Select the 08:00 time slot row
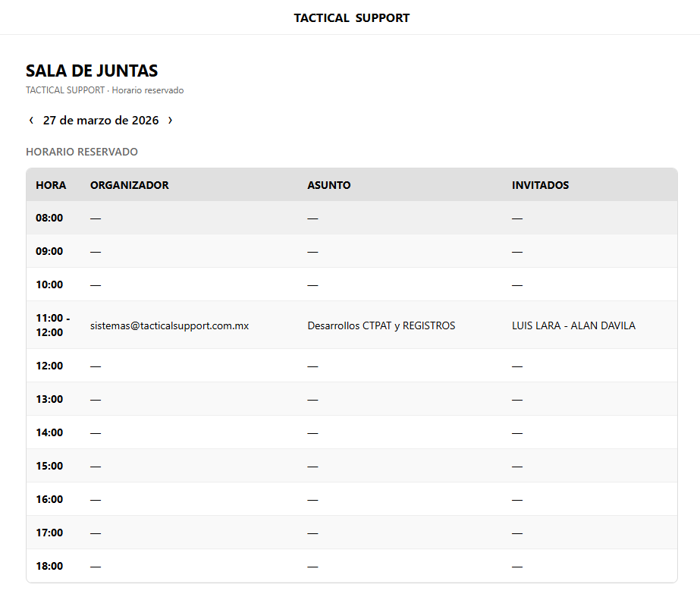This screenshot has height=616, width=700. (x=352, y=218)
